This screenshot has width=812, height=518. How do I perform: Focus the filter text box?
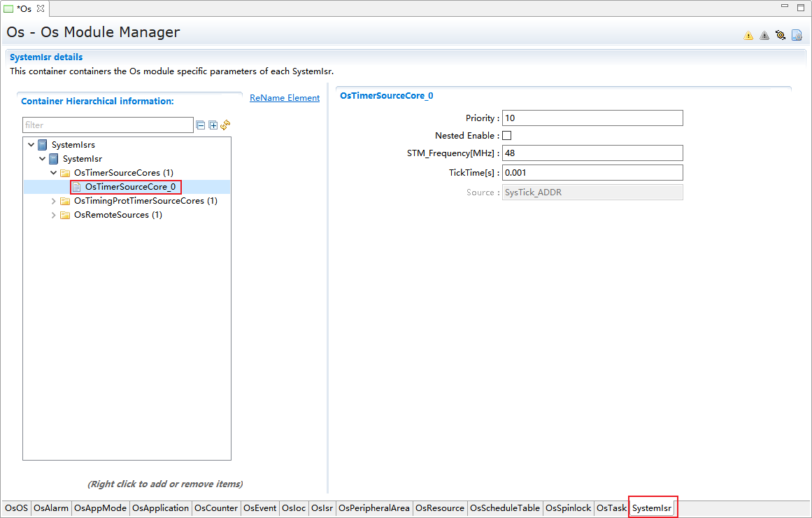(x=108, y=125)
